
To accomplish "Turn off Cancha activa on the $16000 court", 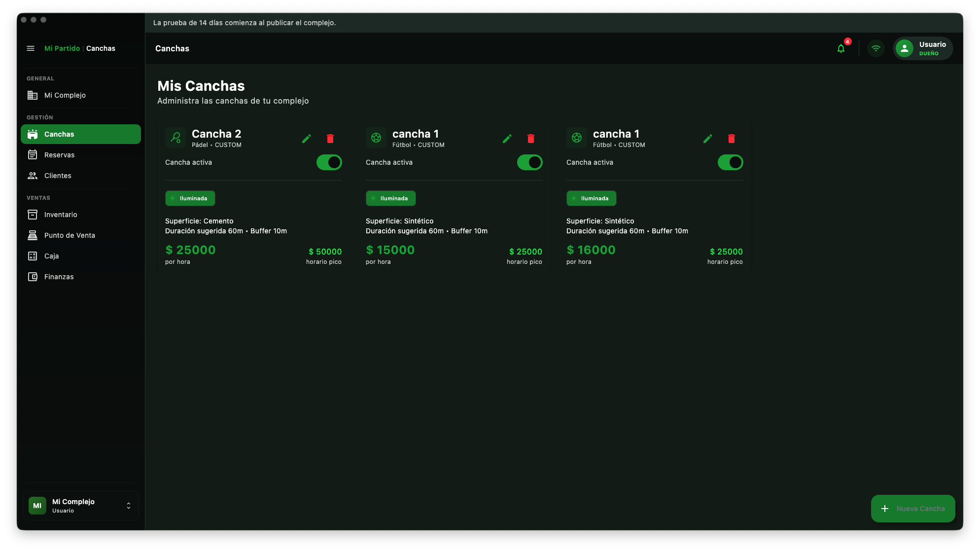I will point(730,162).
